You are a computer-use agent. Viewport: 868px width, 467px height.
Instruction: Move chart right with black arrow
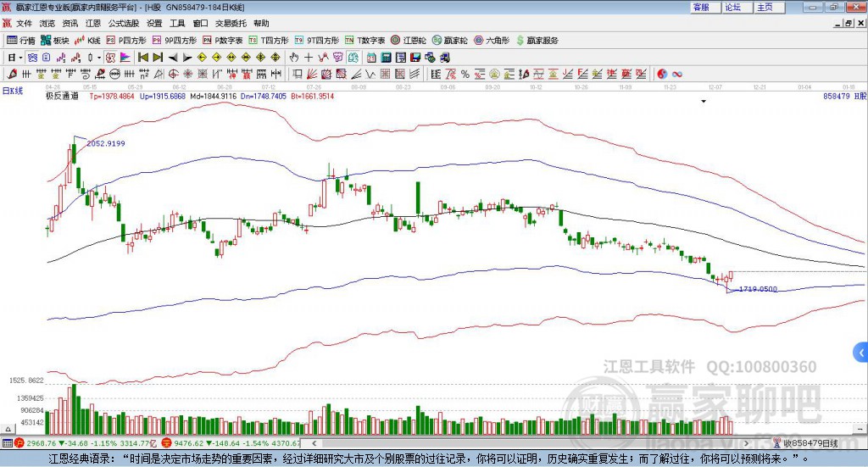click(187, 58)
